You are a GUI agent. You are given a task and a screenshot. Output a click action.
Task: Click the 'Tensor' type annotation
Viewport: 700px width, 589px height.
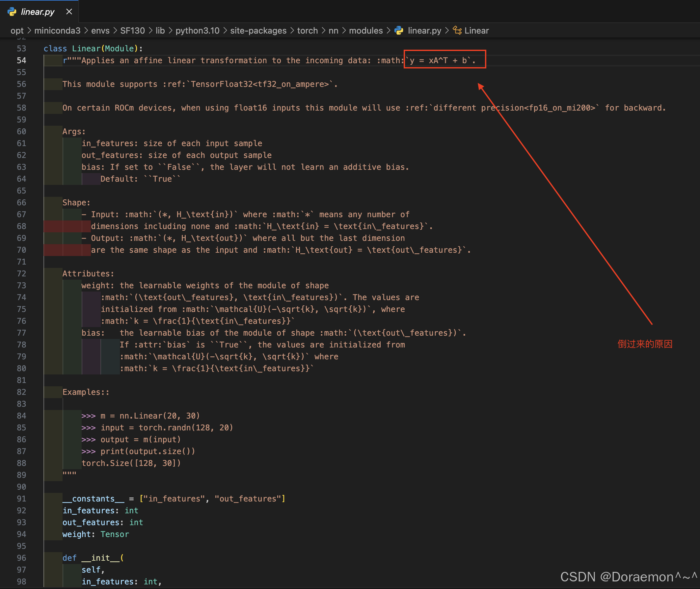[115, 534]
